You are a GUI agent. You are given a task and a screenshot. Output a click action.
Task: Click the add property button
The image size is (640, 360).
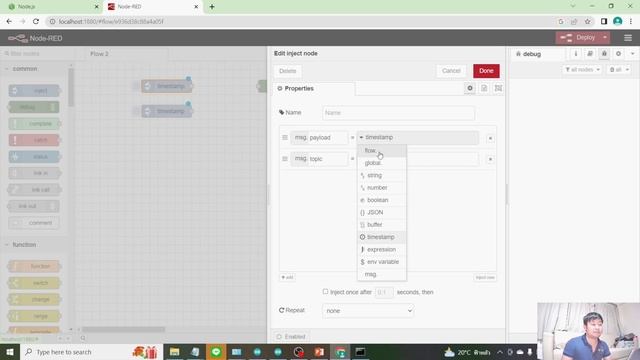click(x=287, y=278)
